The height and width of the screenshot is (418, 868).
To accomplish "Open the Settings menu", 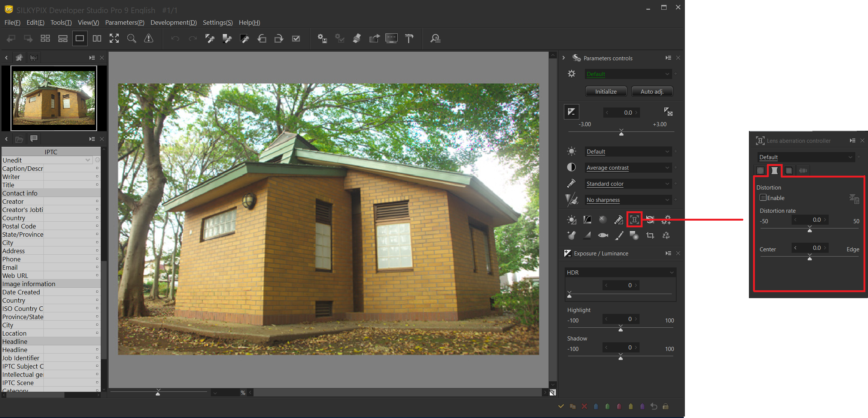I will [x=218, y=22].
